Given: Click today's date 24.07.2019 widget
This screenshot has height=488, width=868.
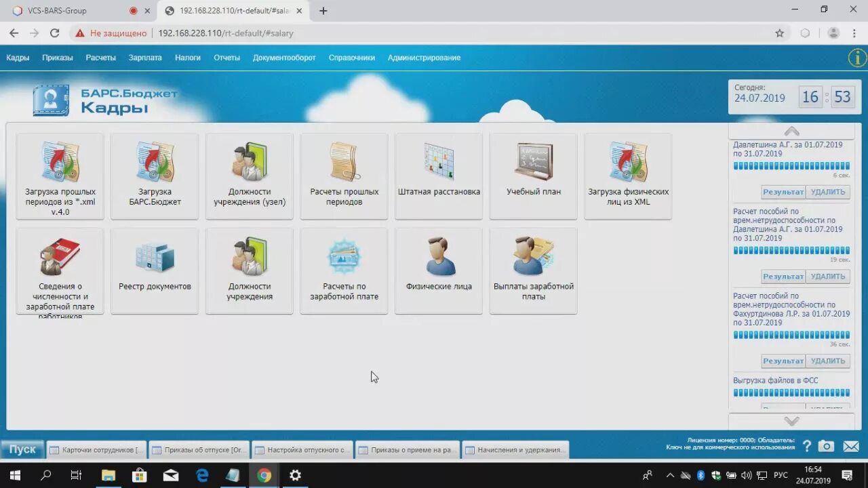Looking at the screenshot, I should (x=759, y=98).
